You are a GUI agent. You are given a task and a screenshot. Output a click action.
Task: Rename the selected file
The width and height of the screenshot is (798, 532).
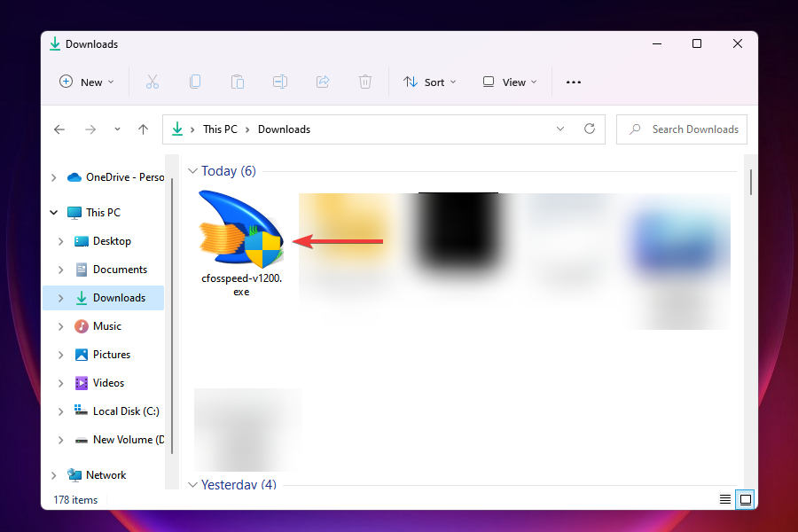pos(280,82)
